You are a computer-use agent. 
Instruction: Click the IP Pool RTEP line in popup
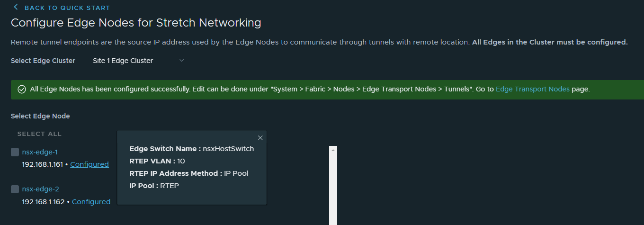[154, 186]
